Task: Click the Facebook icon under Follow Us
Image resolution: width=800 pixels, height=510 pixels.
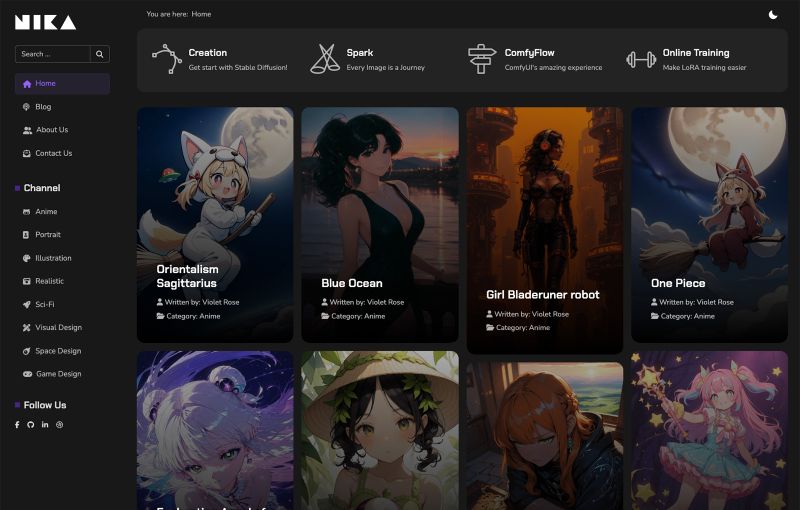Action: pos(17,425)
